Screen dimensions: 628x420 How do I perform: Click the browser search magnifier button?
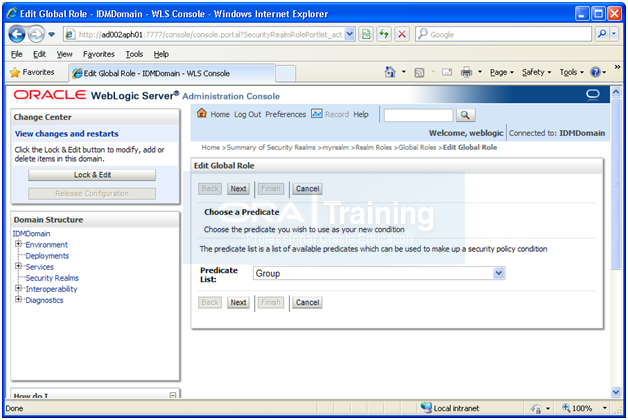(602, 34)
